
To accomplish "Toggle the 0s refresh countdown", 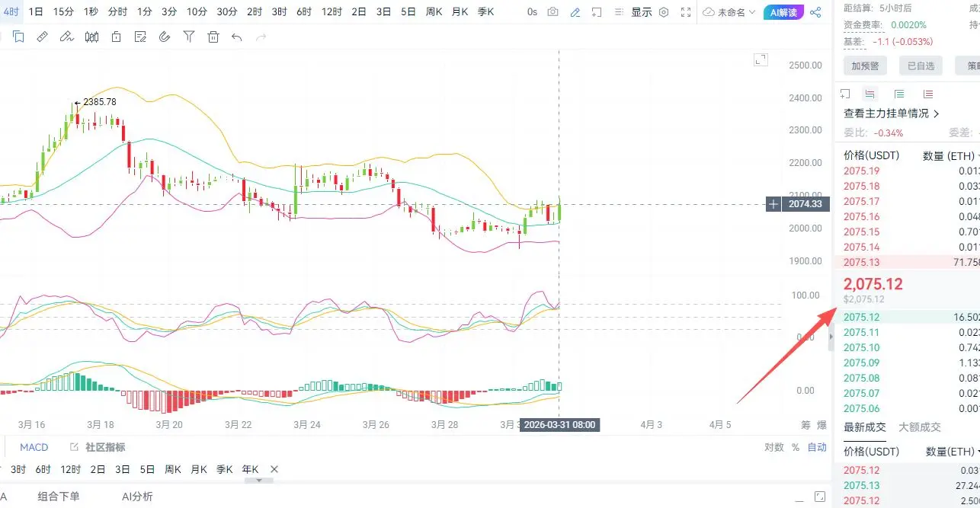I will pyautogui.click(x=532, y=12).
